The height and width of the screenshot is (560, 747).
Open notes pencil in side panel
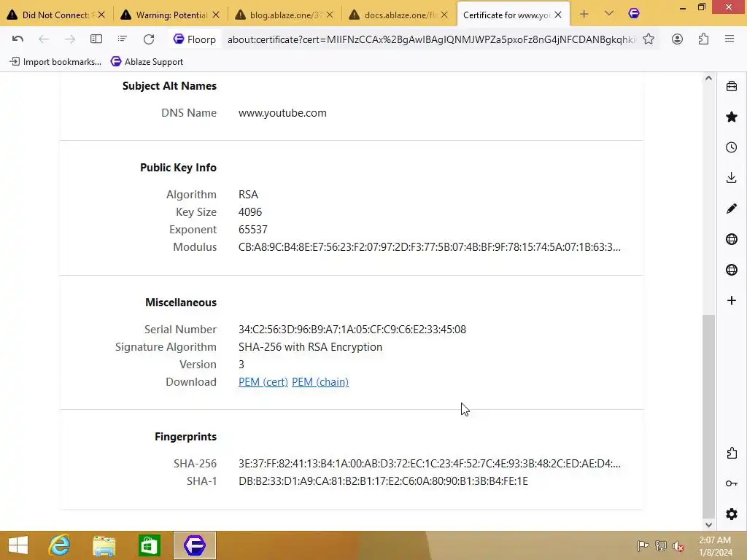tap(732, 209)
